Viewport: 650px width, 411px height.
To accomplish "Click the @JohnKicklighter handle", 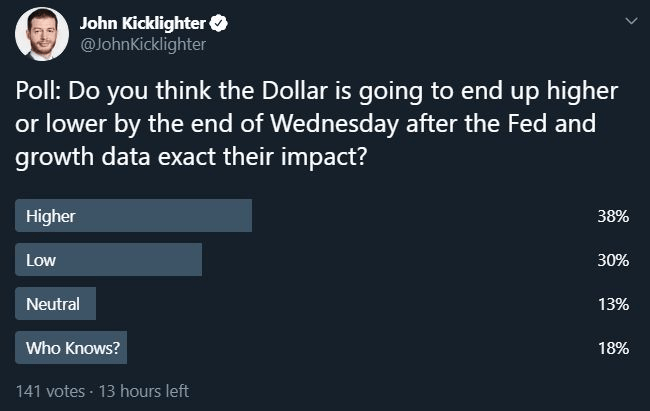I will (143, 44).
